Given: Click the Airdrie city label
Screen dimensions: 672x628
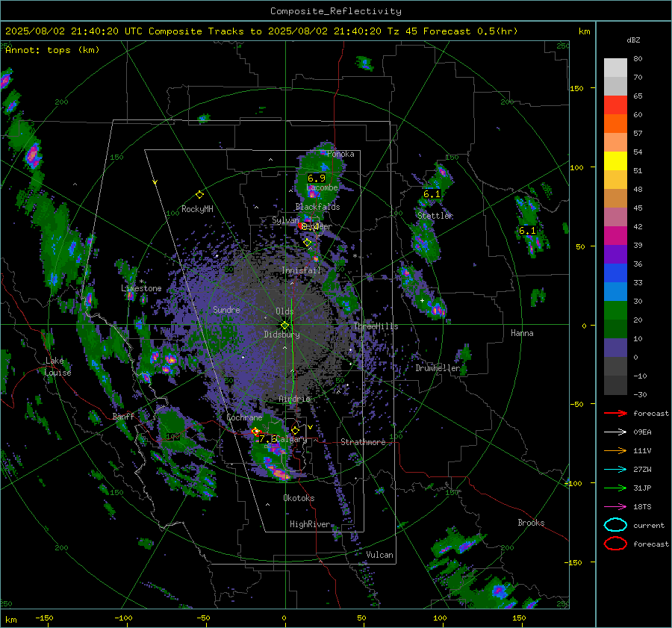Looking at the screenshot, I should point(294,399).
